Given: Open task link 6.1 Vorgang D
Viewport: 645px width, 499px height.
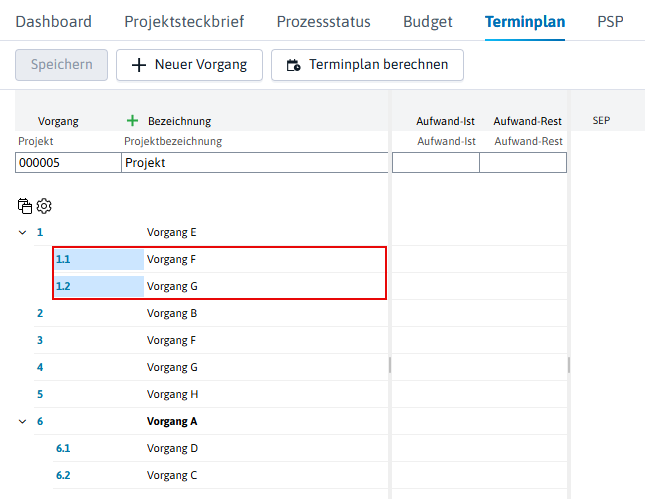Looking at the screenshot, I should (63, 448).
